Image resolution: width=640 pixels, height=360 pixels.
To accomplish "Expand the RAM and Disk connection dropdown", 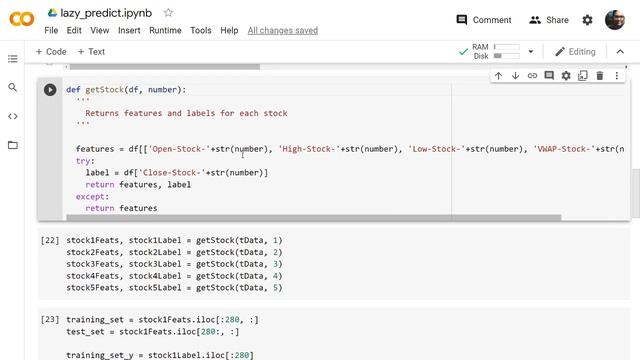I will point(531,51).
